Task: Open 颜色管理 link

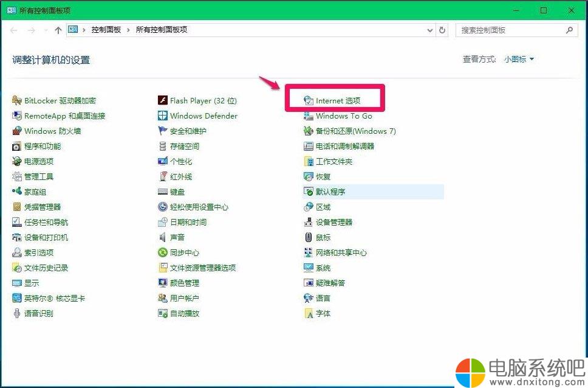Action: click(x=185, y=283)
